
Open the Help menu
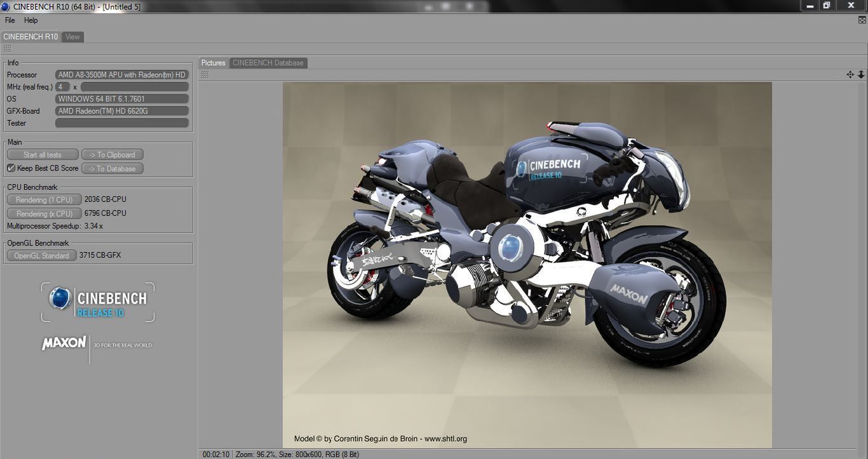pos(31,20)
